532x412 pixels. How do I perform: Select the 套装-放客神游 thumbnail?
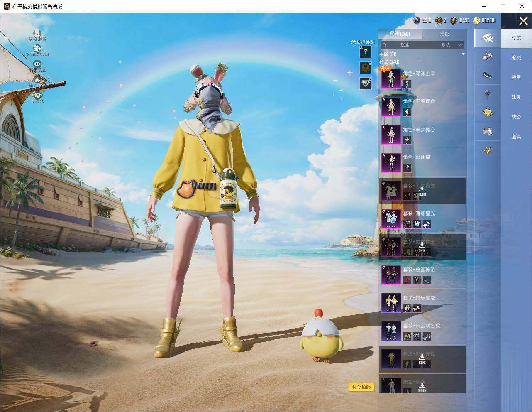[x=391, y=275]
